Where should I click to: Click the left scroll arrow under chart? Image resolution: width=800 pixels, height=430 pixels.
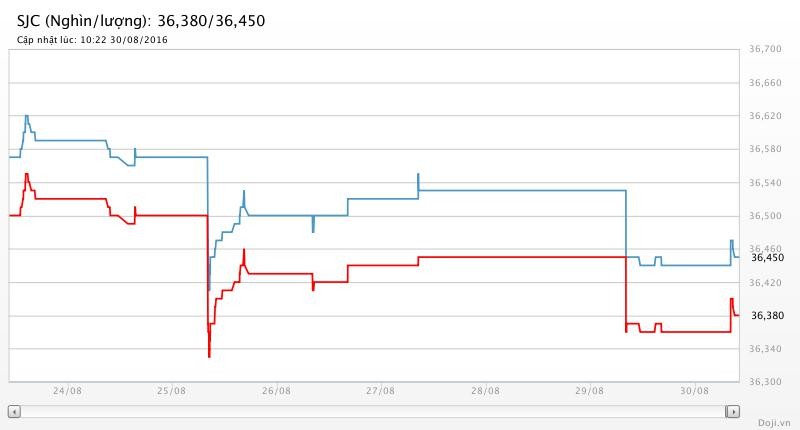[x=13, y=411]
